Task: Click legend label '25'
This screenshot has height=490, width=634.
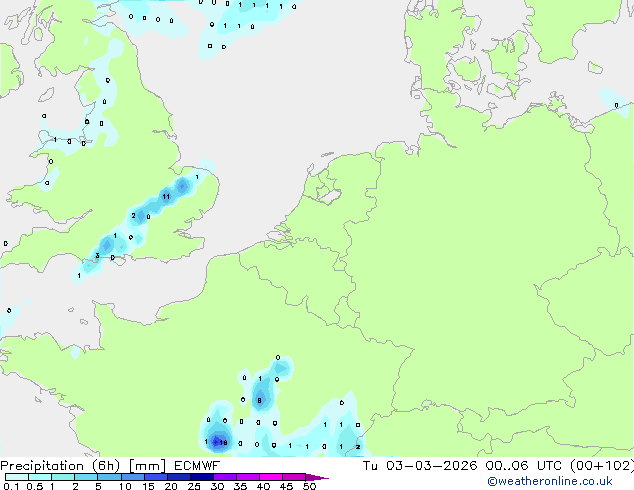Action: point(194,486)
